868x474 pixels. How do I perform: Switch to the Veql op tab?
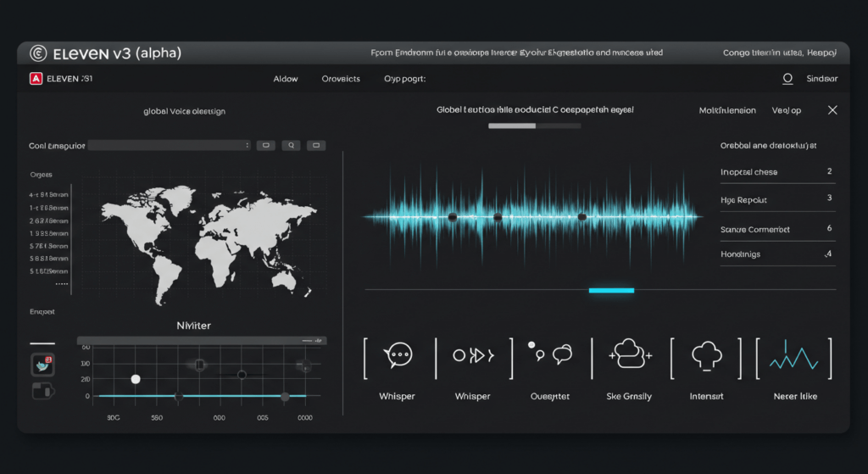tap(787, 110)
